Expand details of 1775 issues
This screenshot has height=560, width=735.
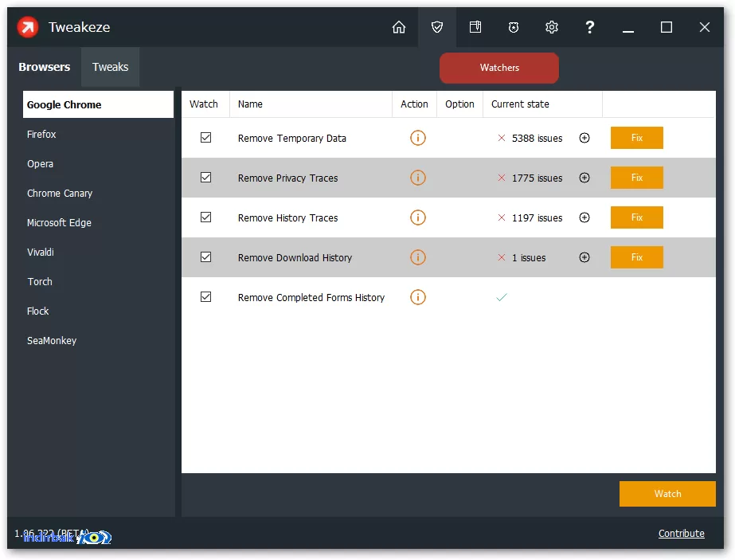click(x=584, y=178)
